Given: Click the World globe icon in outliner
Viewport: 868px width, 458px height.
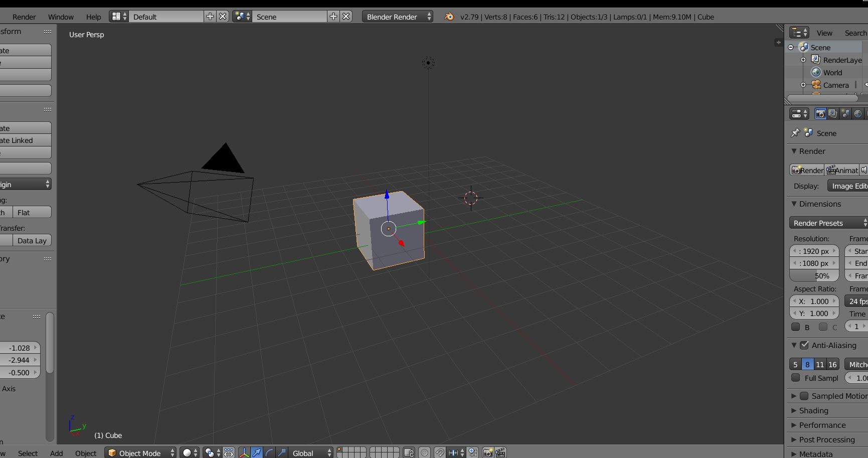Looking at the screenshot, I should click(816, 72).
